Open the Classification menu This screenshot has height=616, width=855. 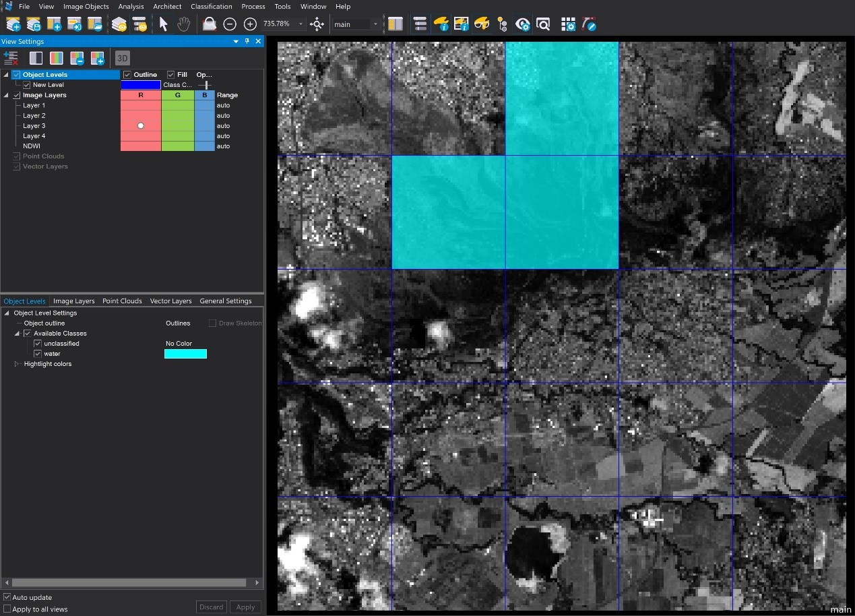211,6
